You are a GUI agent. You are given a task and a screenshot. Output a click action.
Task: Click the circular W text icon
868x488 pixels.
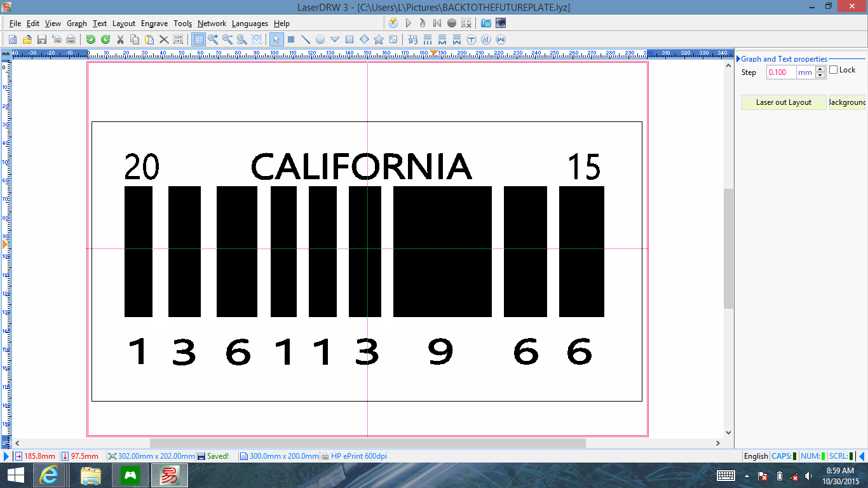pos(501,39)
